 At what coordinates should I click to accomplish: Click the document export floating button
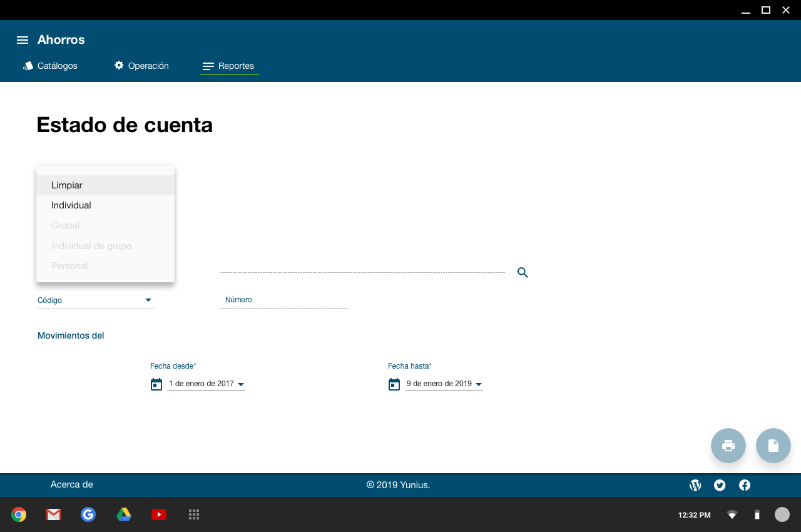tap(773, 446)
